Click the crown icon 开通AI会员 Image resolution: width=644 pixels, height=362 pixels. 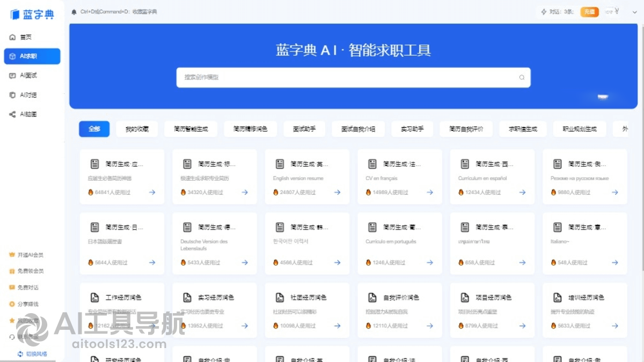click(12, 255)
